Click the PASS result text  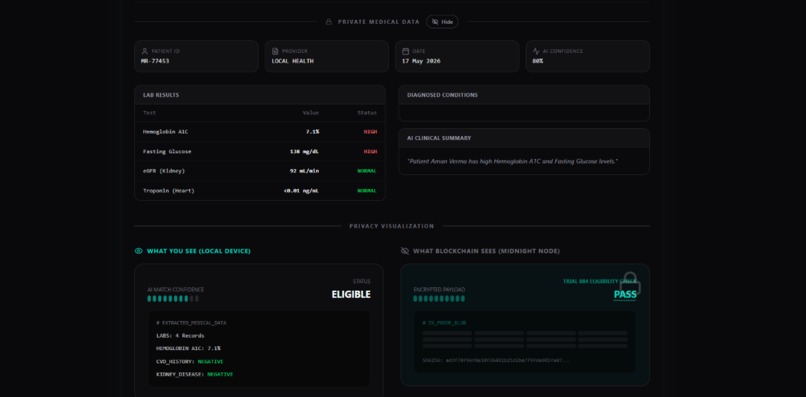(625, 295)
